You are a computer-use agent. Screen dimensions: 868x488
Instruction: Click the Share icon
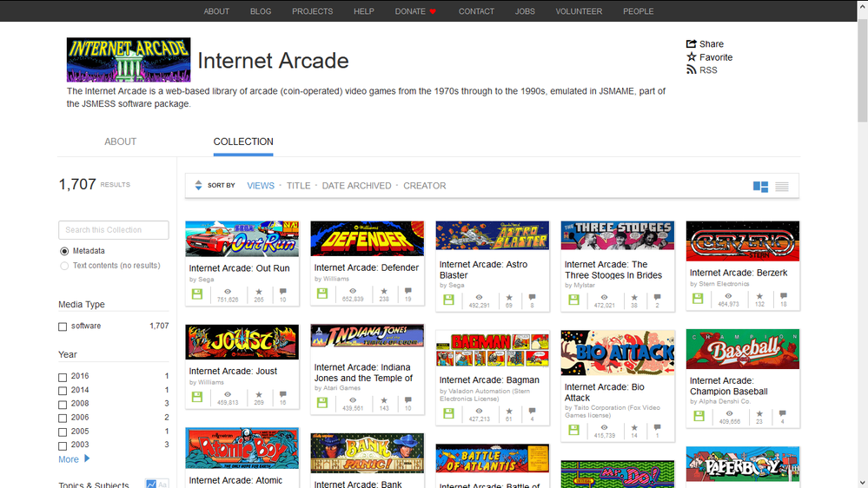coord(692,44)
